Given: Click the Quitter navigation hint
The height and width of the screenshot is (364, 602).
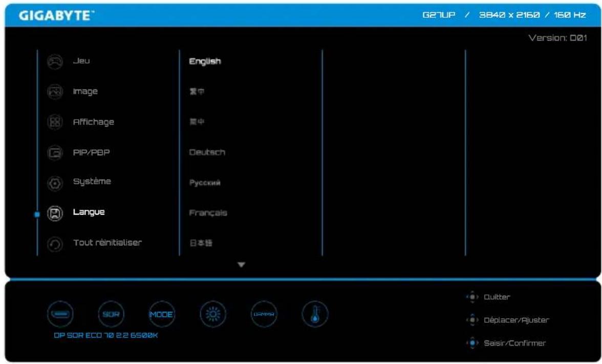Looking at the screenshot, I should [497, 297].
